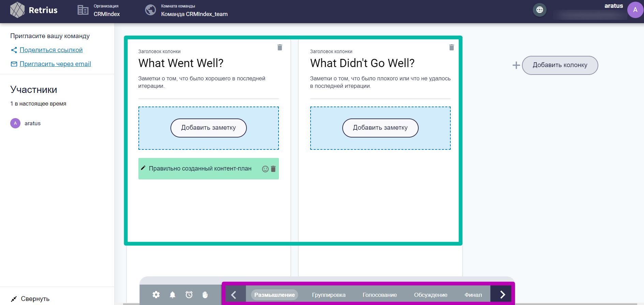Collapse the sidebar with 'Свернуть'
The image size is (644, 305).
pyautogui.click(x=30, y=299)
